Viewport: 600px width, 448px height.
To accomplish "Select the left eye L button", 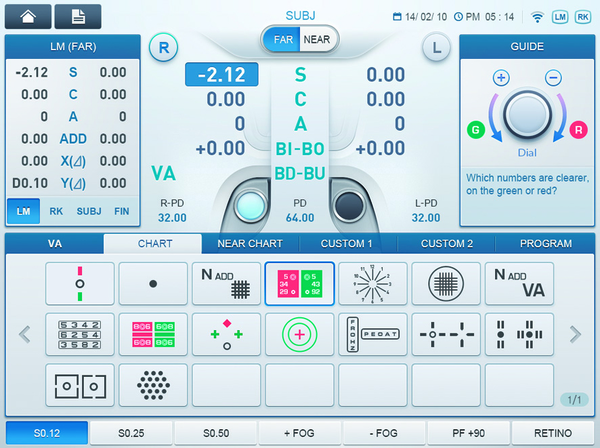I will click(x=436, y=47).
